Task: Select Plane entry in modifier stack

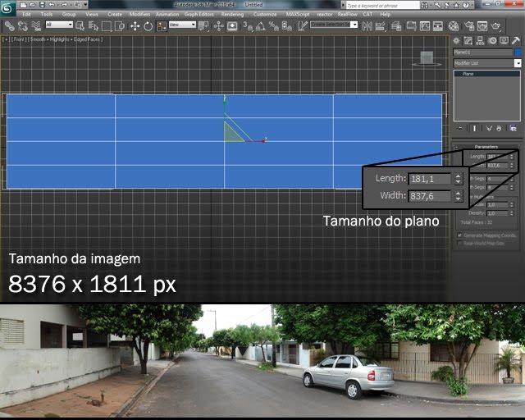Action: click(486, 74)
